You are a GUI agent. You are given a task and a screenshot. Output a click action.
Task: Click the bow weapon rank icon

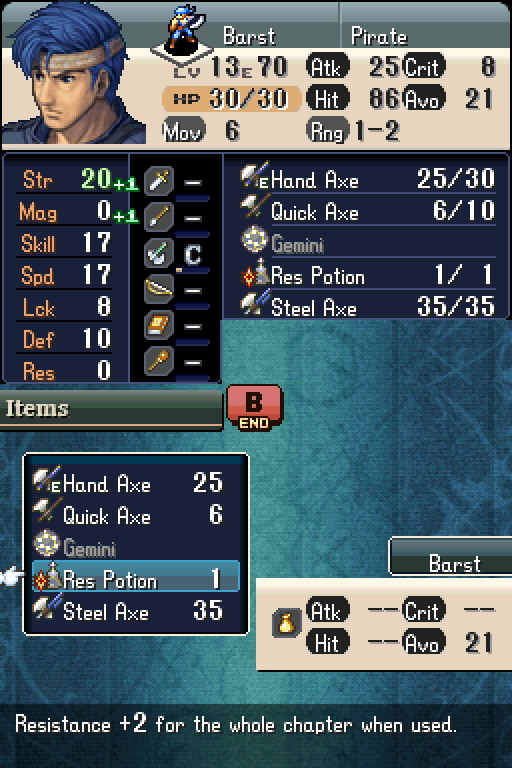point(159,289)
